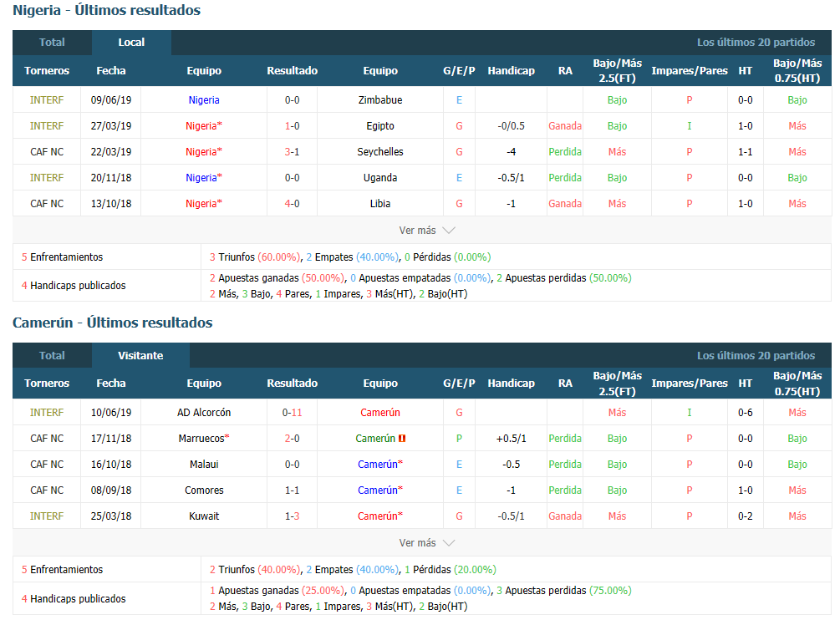The width and height of the screenshot is (840, 620).
Task: Open AD Alcorcón team link
Action: (x=204, y=413)
